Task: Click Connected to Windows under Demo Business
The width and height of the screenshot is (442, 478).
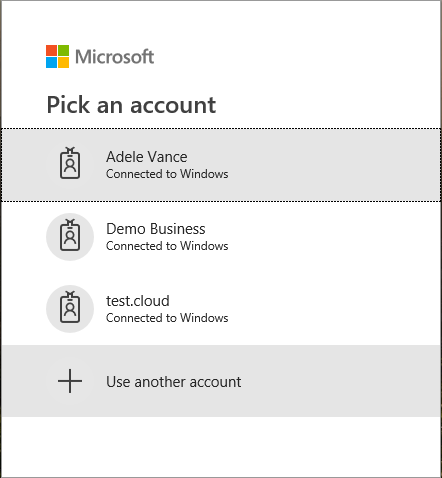Action: click(x=167, y=246)
